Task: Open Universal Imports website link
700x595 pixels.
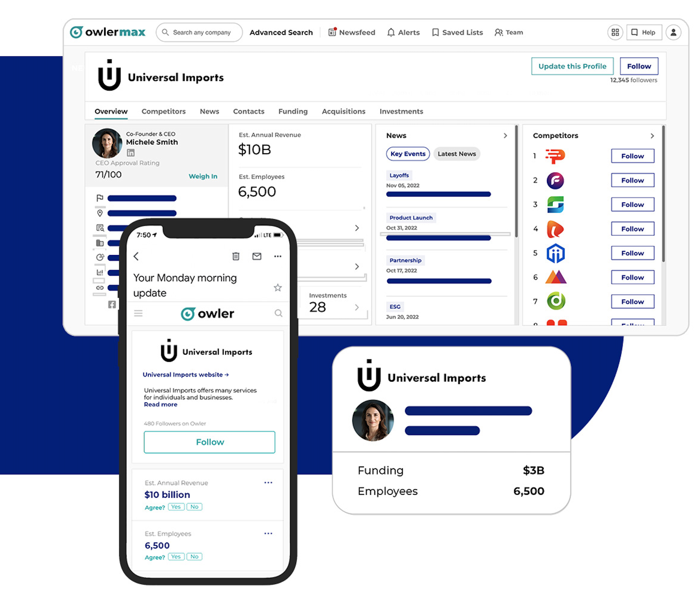Action: point(185,375)
